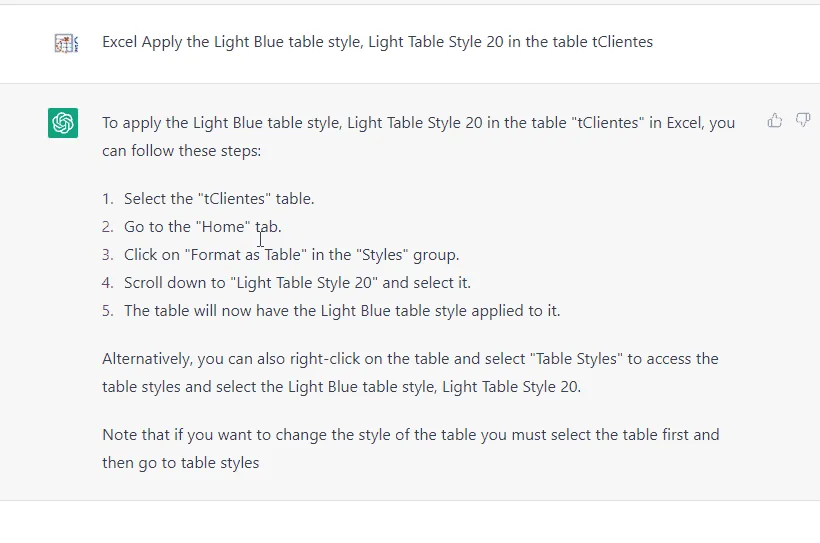Click the response intro sentence starting "To apply"
Image resolution: width=820 pixels, height=543 pixels.
tap(418, 137)
